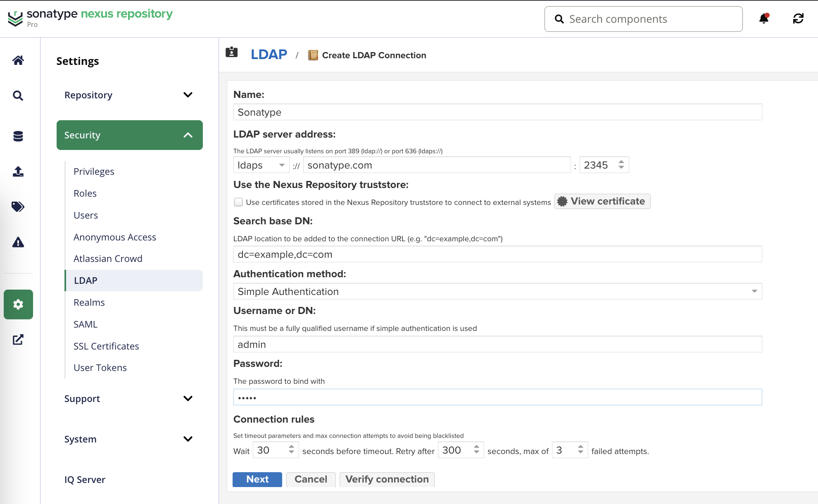Adjust the max failed attempts stepper
Viewport: 818px width, 504px height.
click(580, 450)
